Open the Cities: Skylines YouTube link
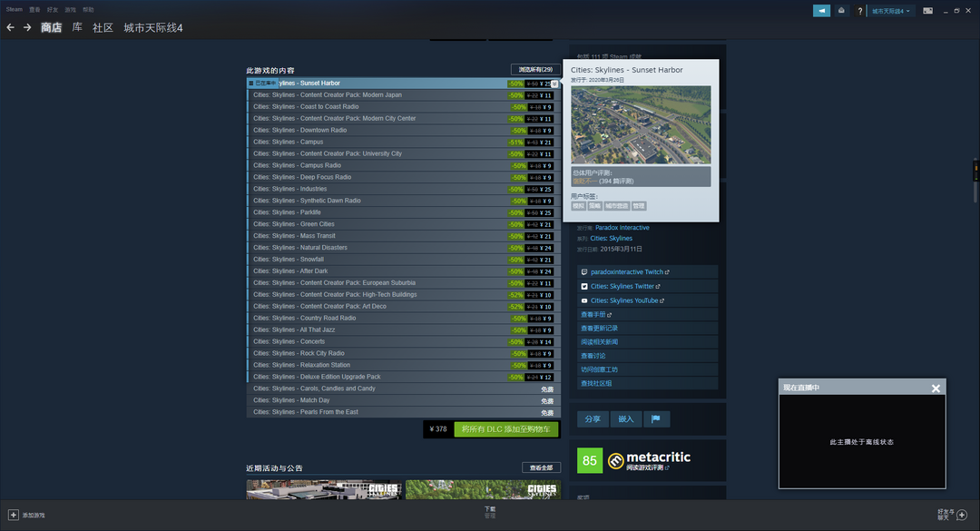The height and width of the screenshot is (531, 980). click(x=624, y=300)
